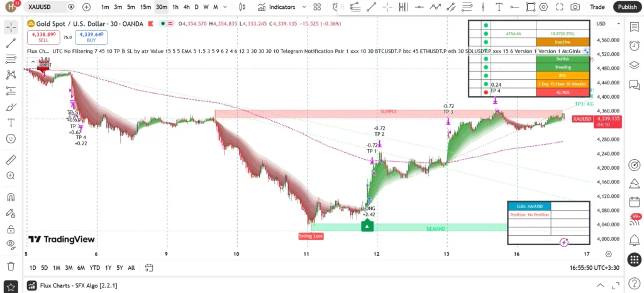Open chart settings hexagon icon
The image size is (644, 293).
coord(544,7)
